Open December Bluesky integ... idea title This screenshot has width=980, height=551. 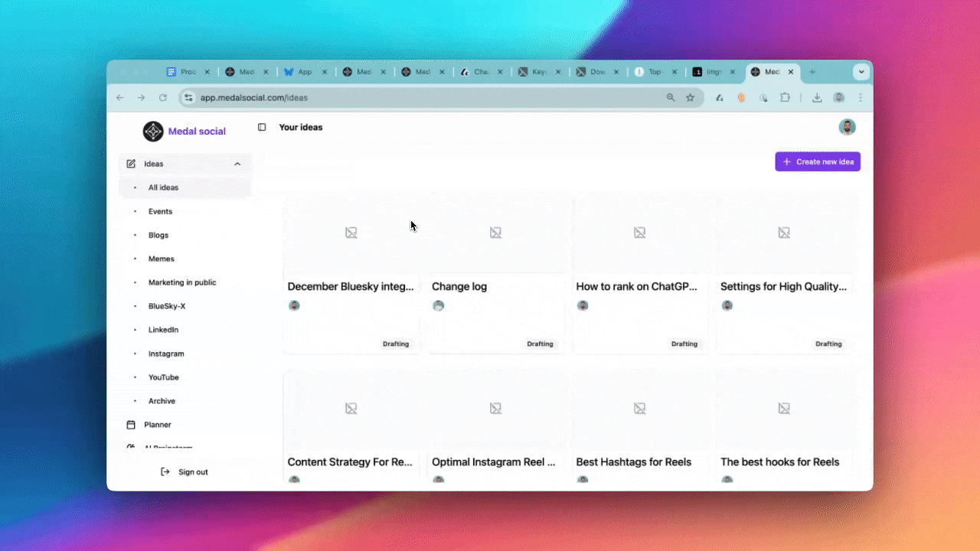[351, 287]
